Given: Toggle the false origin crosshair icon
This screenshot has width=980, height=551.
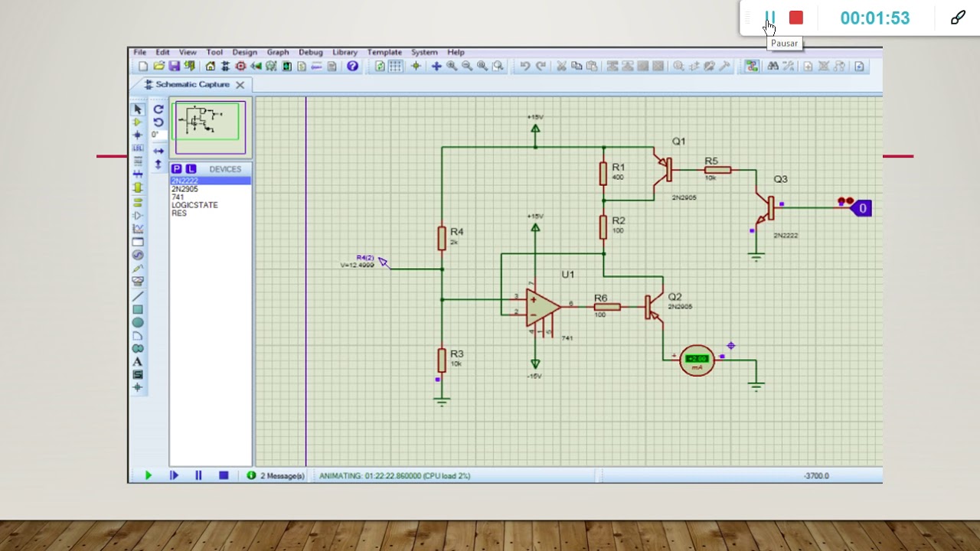Looking at the screenshot, I should pyautogui.click(x=416, y=67).
